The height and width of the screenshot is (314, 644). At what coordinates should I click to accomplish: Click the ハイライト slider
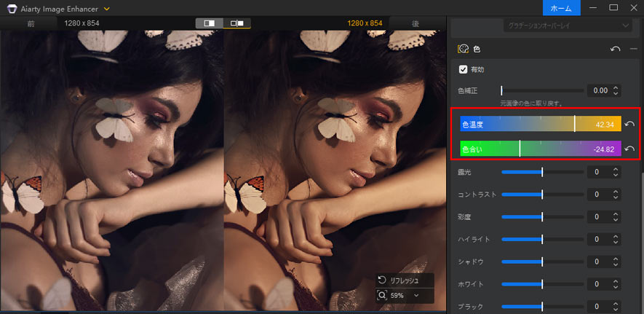point(542,239)
